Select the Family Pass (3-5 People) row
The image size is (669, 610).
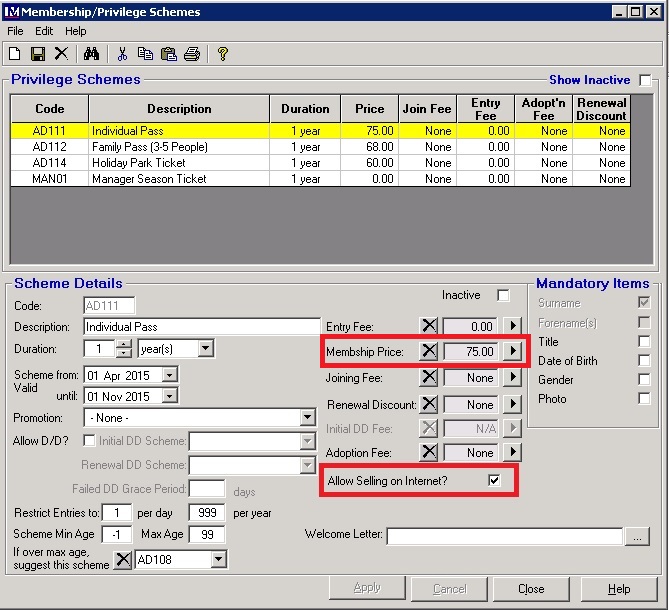pyautogui.click(x=150, y=147)
